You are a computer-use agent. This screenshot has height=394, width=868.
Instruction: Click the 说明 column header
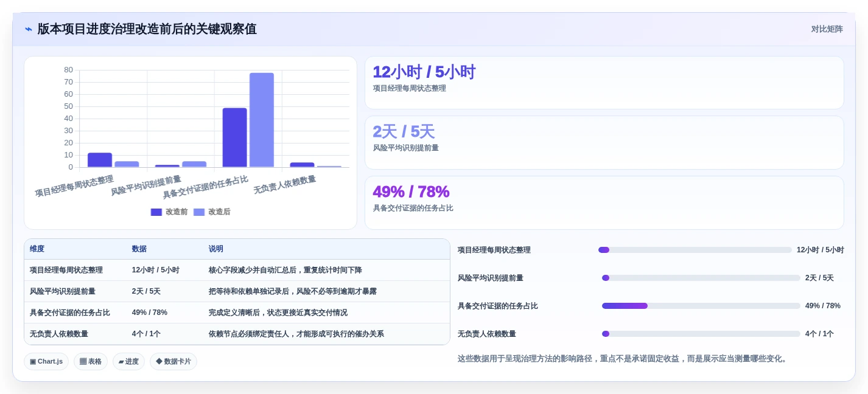(216, 249)
